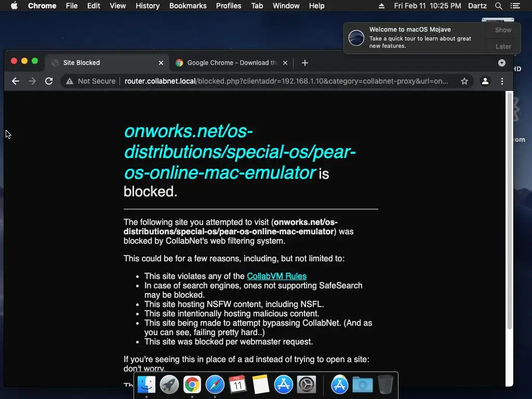Open the Tab menu
The width and height of the screenshot is (532, 399).
[257, 6]
